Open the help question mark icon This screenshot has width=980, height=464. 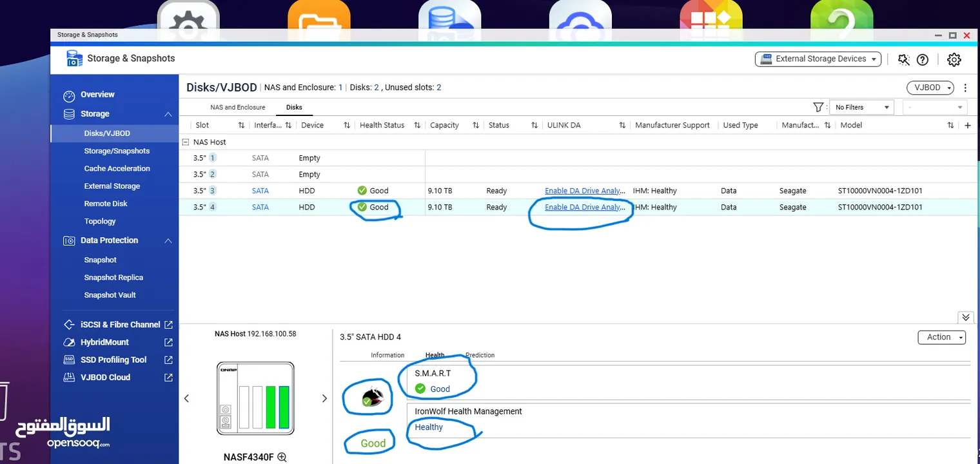pos(923,60)
